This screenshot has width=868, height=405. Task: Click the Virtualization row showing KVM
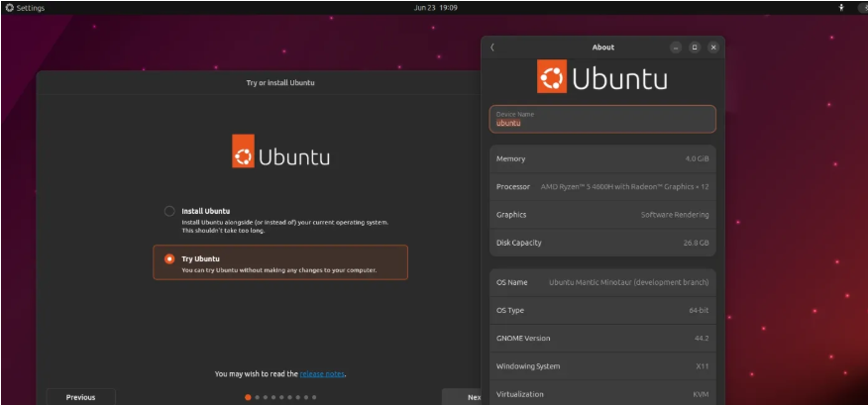click(x=602, y=394)
